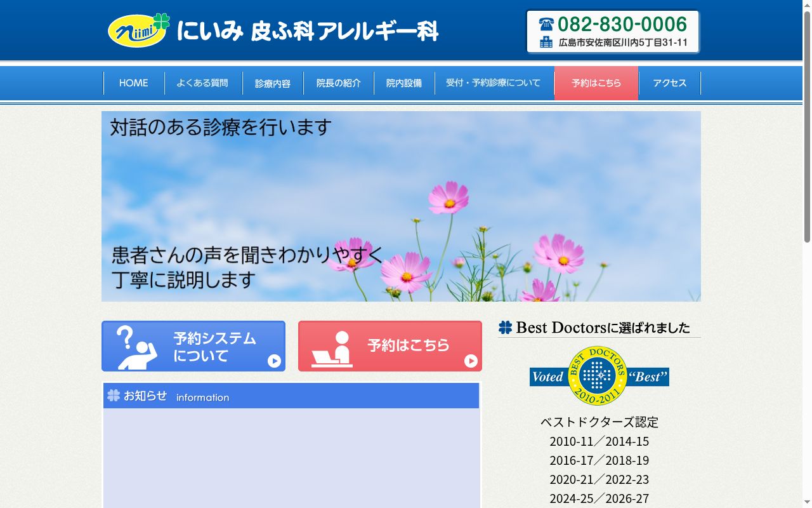812x508 pixels.
Task: Open the 院長の紹介 menu item
Action: (x=339, y=83)
